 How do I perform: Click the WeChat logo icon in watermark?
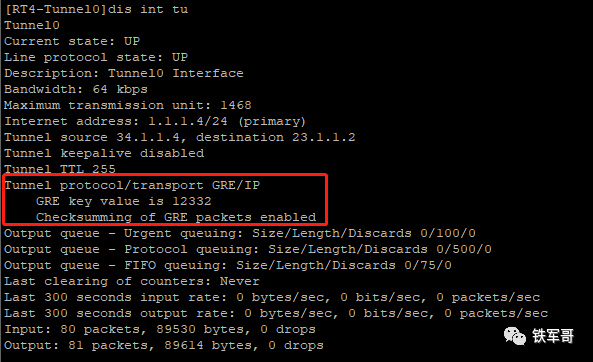515,336
